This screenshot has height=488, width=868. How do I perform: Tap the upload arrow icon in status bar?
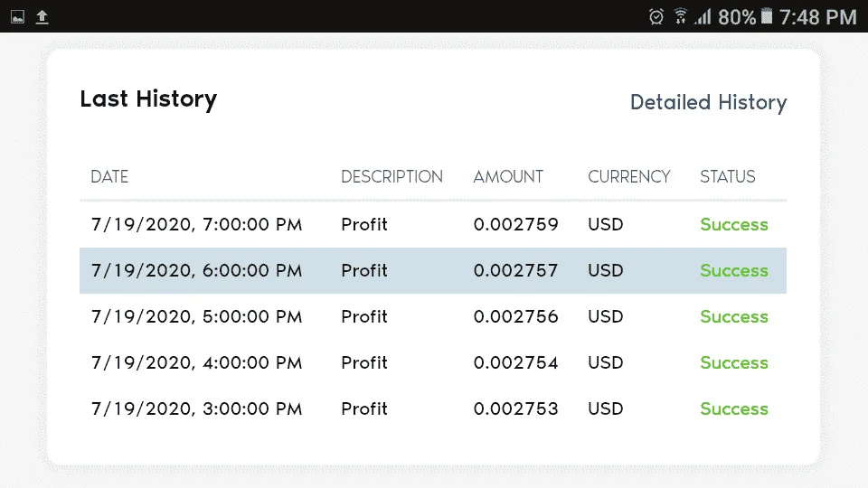click(x=42, y=17)
